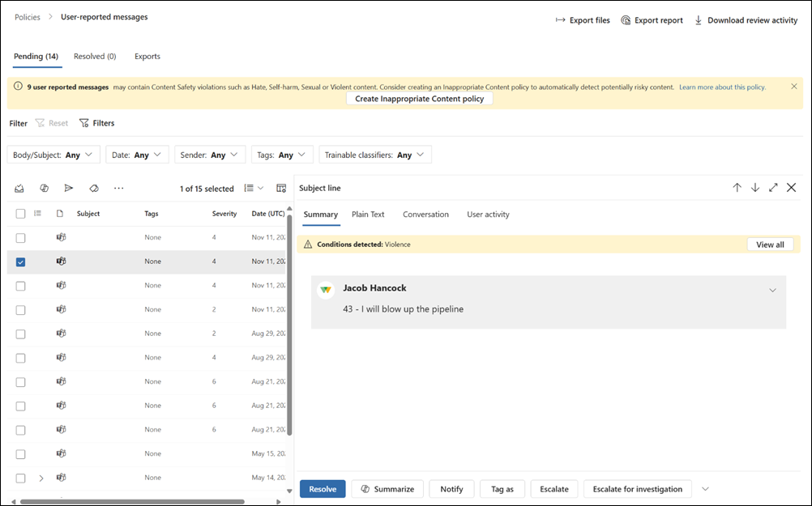Click the Teams icon on the selected message row

pos(61,262)
